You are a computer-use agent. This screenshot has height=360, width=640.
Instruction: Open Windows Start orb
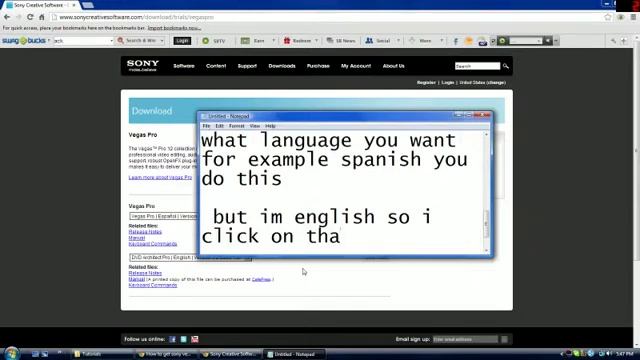coord(11,353)
